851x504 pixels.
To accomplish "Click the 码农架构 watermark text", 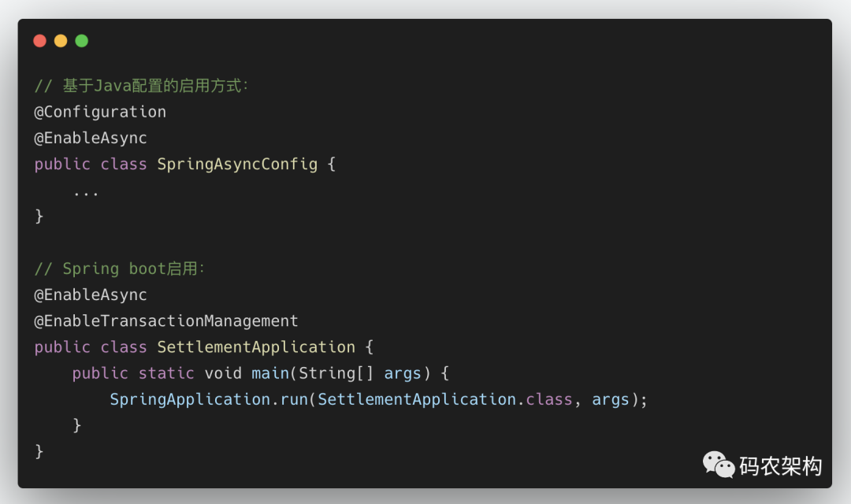I will coord(780,466).
